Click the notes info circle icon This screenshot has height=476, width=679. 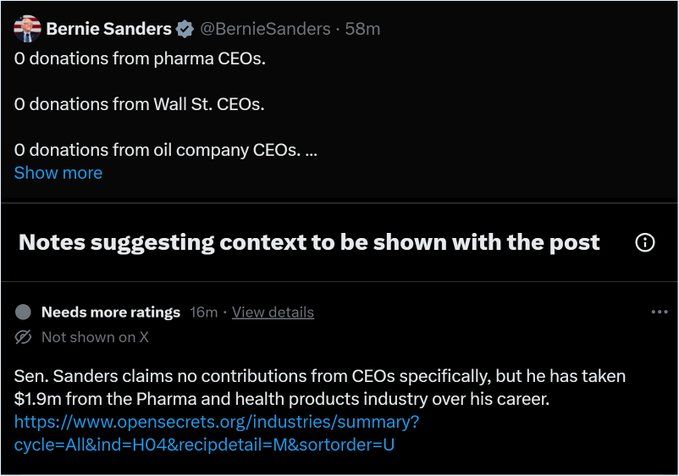(645, 243)
